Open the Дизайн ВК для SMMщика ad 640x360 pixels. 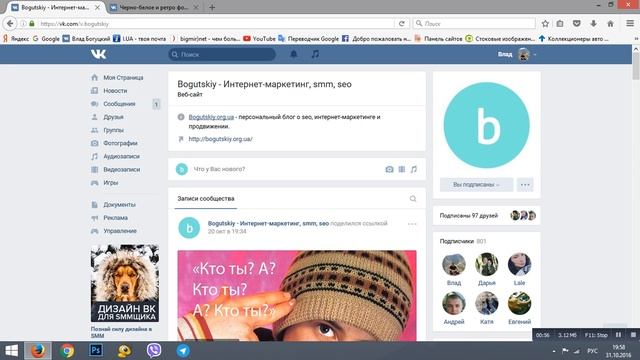coord(125,283)
